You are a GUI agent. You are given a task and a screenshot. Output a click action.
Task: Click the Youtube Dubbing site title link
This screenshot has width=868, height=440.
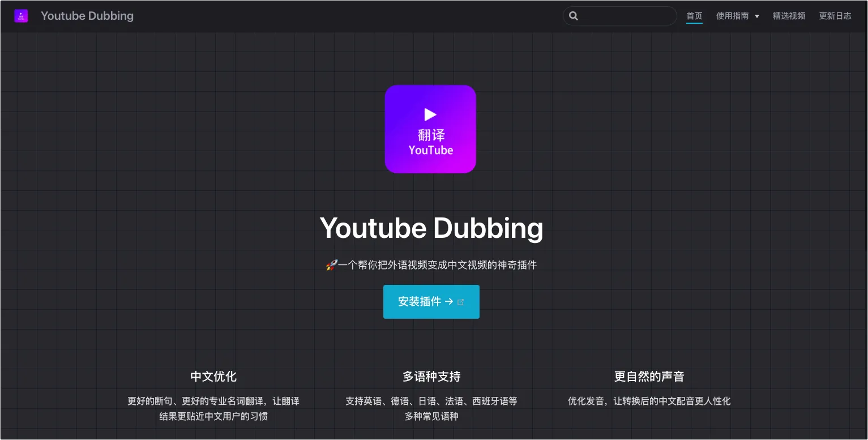click(x=87, y=16)
